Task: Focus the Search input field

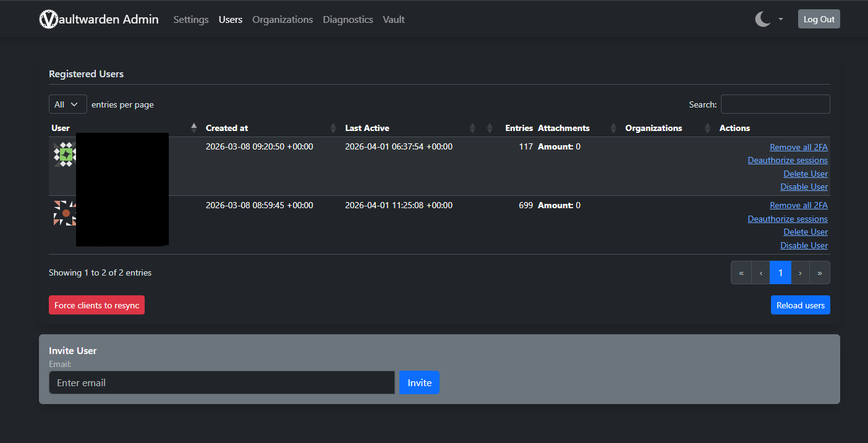Action: (775, 104)
